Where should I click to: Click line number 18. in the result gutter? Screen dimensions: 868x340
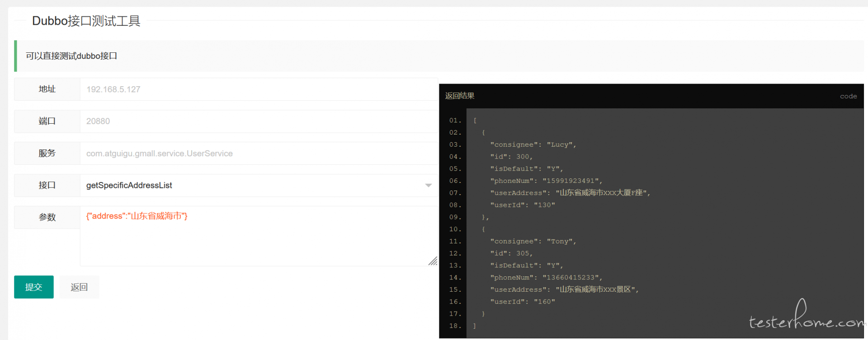tap(455, 326)
